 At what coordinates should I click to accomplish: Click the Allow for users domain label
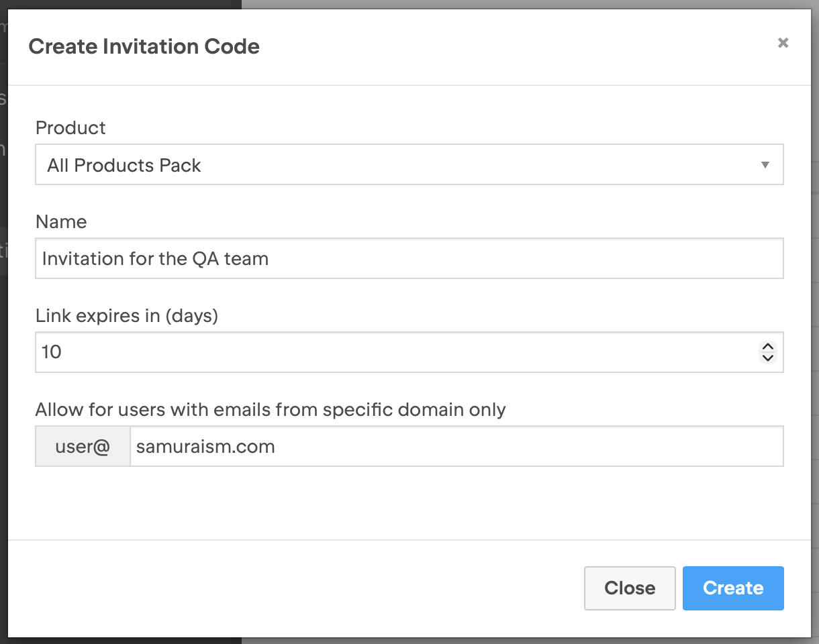pyautogui.click(x=271, y=409)
